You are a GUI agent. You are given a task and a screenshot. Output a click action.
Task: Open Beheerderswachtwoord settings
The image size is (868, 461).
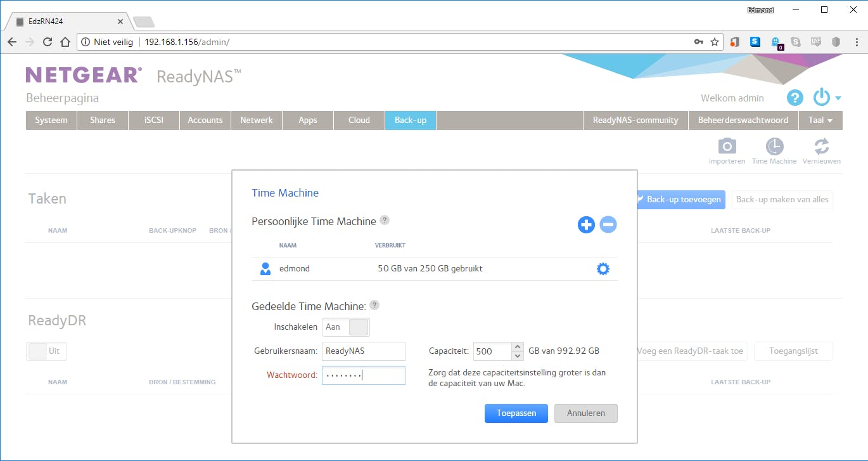(x=743, y=120)
